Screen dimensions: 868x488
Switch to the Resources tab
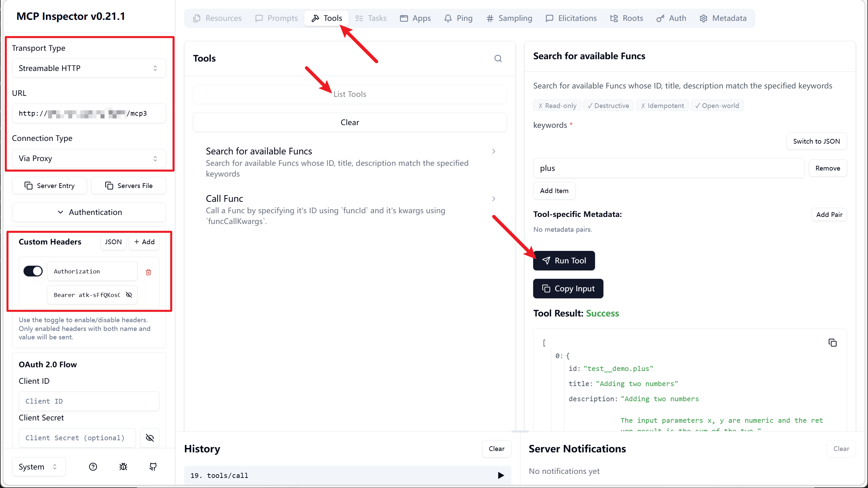(x=217, y=18)
